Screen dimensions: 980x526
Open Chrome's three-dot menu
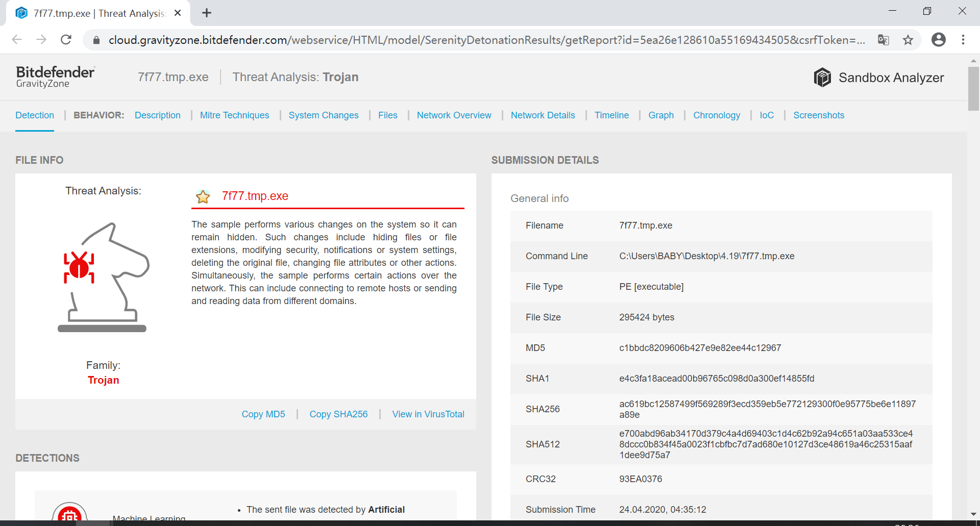(x=963, y=40)
